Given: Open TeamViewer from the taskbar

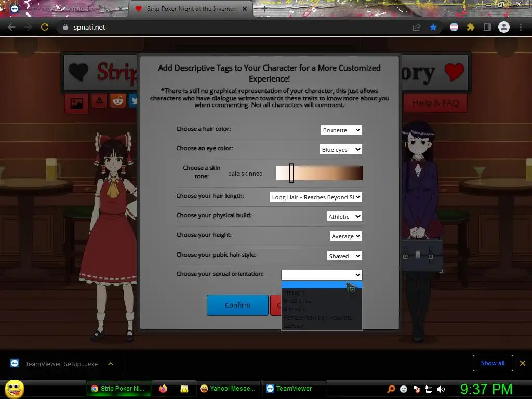Looking at the screenshot, I should 294,389.
